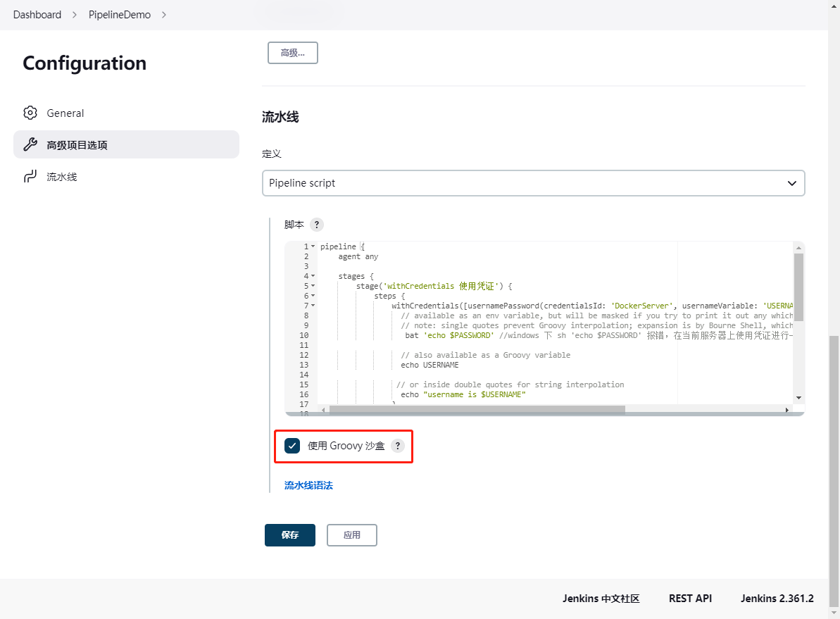
Task: Select the wrench icon beside 高级项目选项
Action: [30, 144]
